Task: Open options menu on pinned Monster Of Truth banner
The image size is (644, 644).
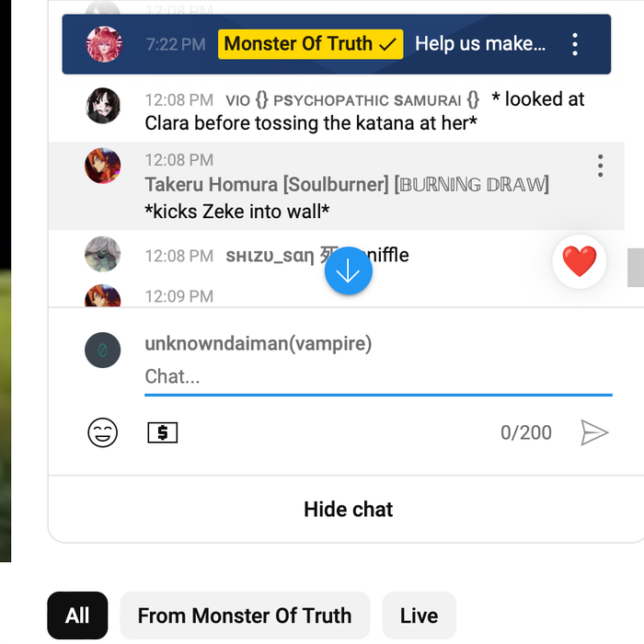Action: point(575,44)
